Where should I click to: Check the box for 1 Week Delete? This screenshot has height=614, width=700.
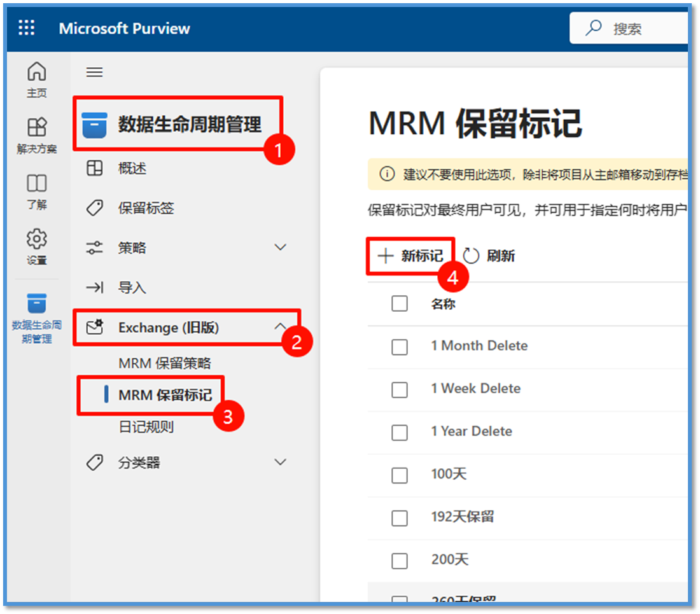click(400, 389)
